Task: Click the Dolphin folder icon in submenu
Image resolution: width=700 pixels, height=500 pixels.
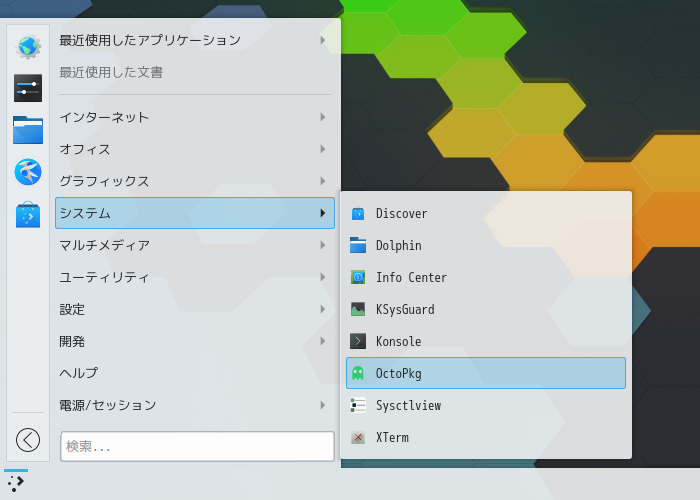Action: [x=358, y=245]
